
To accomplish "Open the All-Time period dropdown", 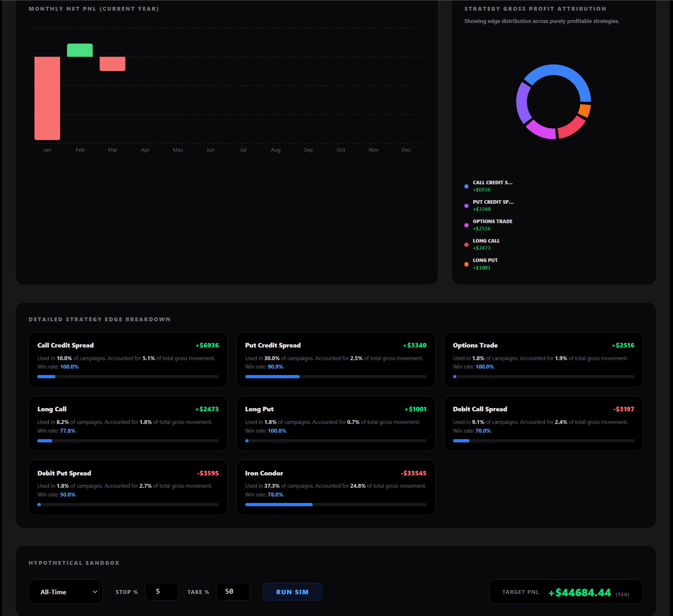I will [x=65, y=592].
